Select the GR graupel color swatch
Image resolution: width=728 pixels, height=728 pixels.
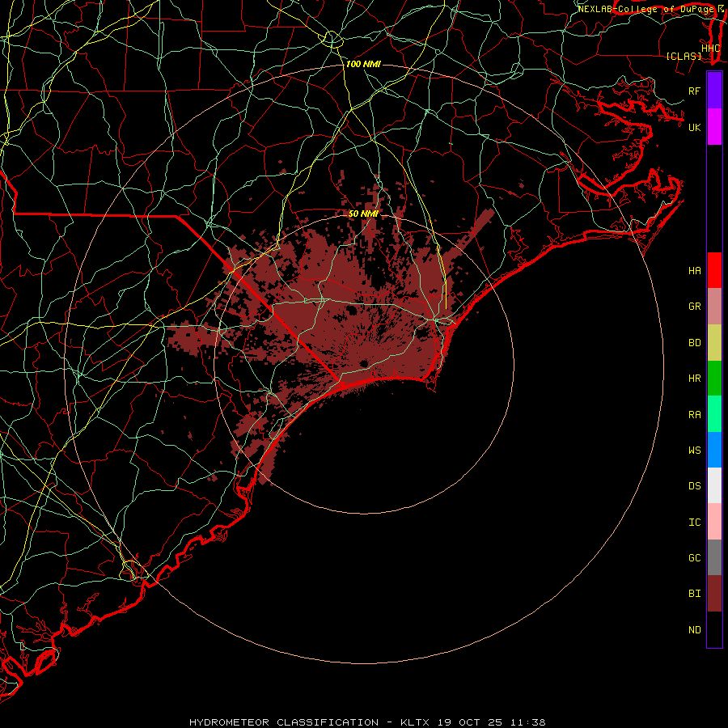(714, 307)
